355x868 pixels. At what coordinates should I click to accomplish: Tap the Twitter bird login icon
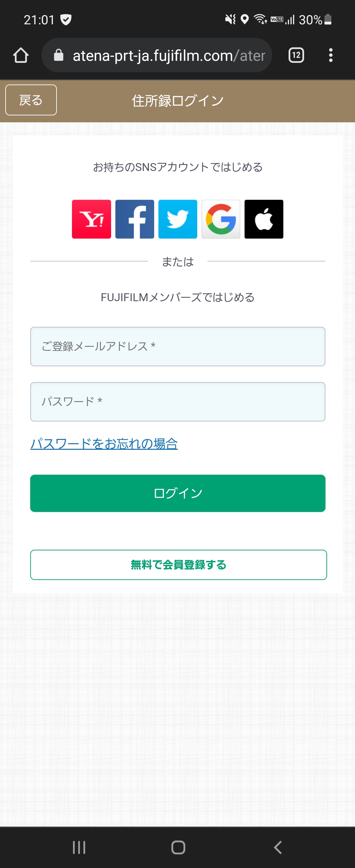click(x=177, y=219)
